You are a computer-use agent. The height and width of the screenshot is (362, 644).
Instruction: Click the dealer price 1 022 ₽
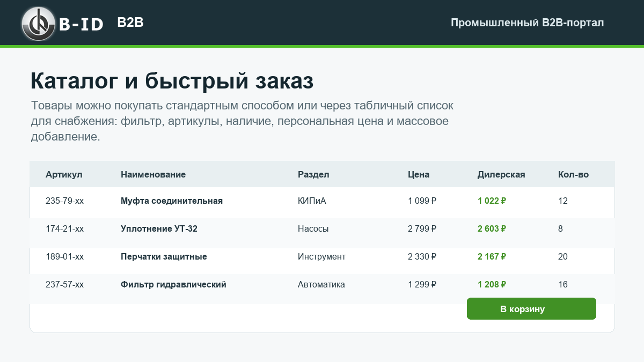pos(492,201)
